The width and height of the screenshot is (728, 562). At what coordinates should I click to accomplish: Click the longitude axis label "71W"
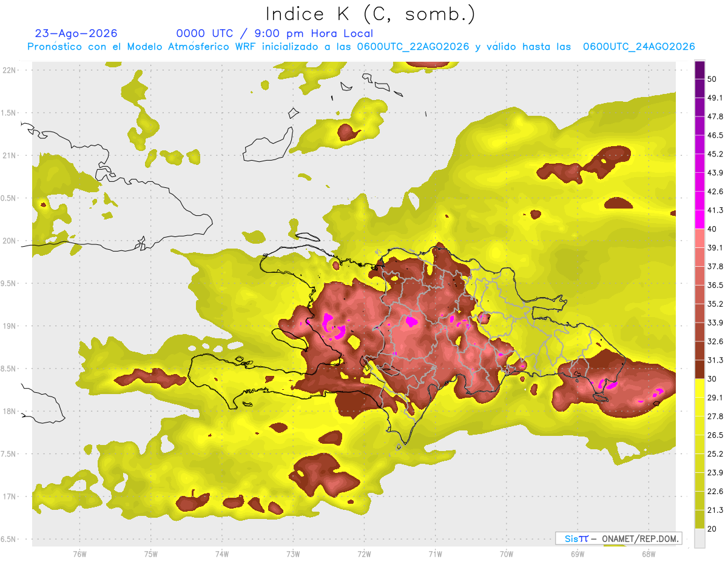pos(435,554)
